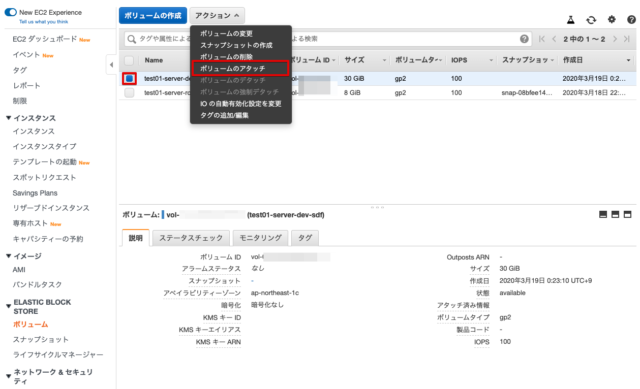
Task: Click the volume search input field
Action: [x=327, y=39]
